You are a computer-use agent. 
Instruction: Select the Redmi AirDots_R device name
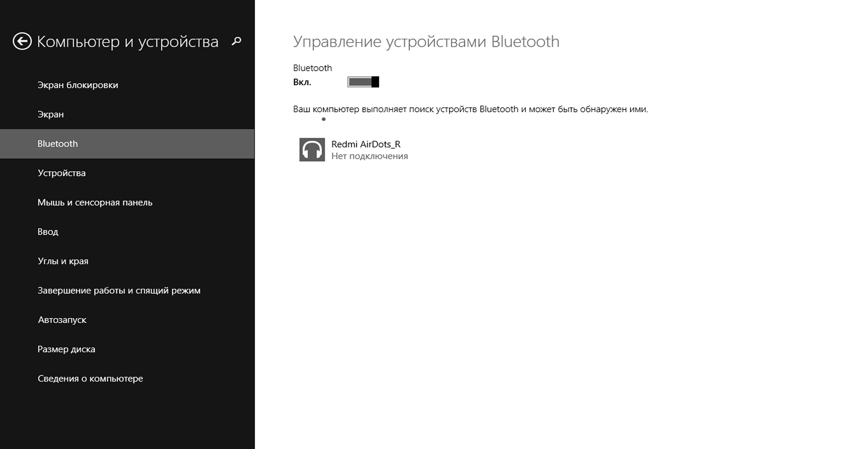[366, 144]
